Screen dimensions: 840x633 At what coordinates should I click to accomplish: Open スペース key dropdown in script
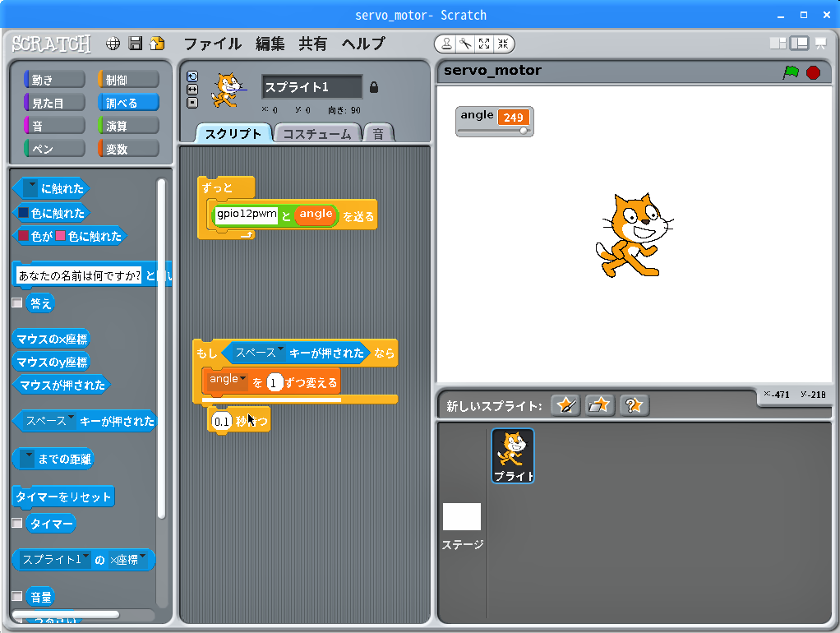coord(259,353)
